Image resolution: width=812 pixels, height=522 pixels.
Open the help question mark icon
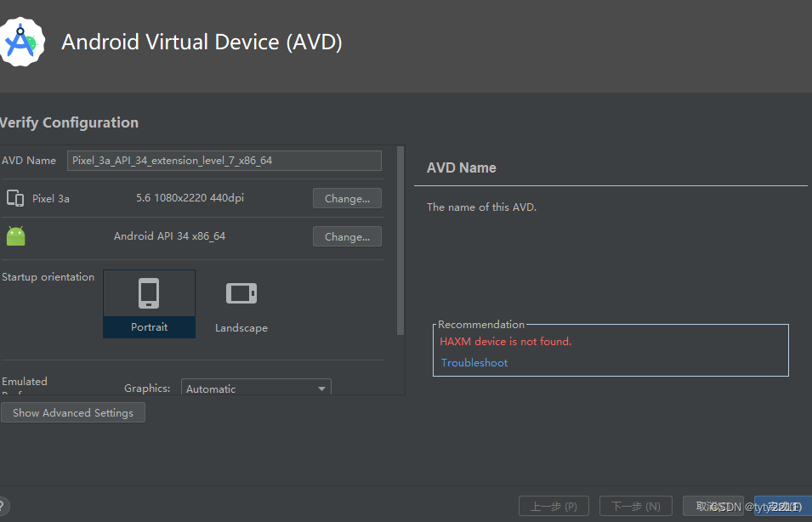[x=3, y=506]
